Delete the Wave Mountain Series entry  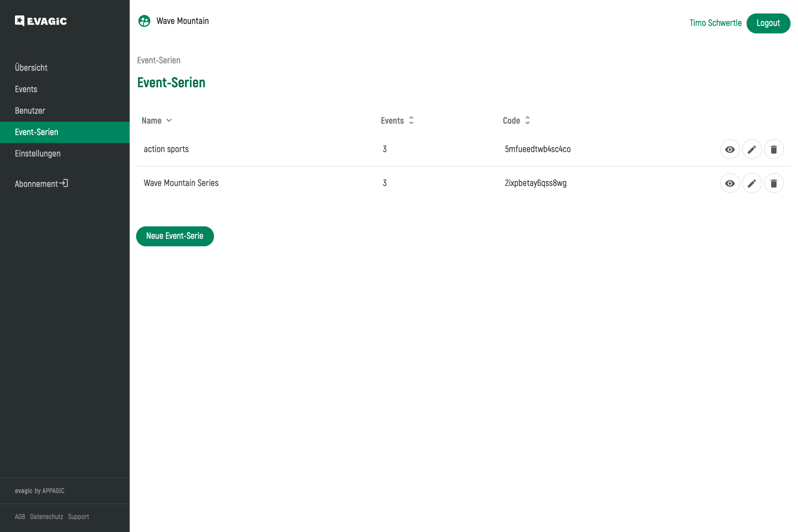pyautogui.click(x=774, y=183)
